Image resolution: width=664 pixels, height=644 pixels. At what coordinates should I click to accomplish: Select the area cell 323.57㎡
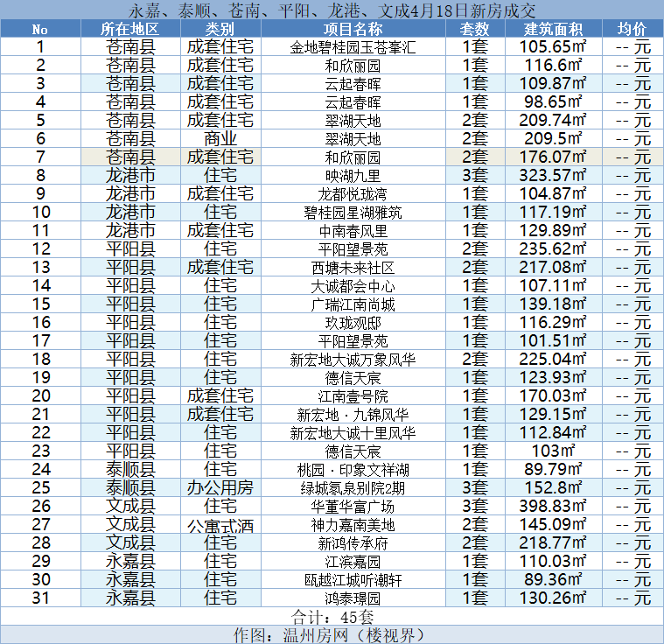553,175
